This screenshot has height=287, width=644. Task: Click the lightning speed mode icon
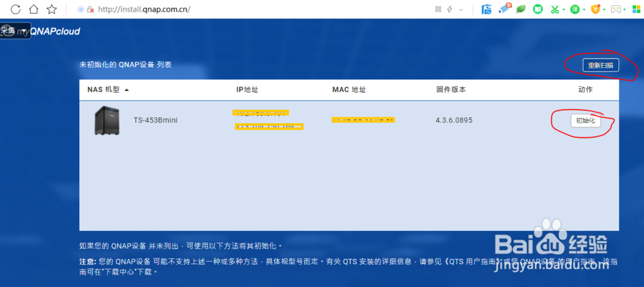[x=450, y=9]
